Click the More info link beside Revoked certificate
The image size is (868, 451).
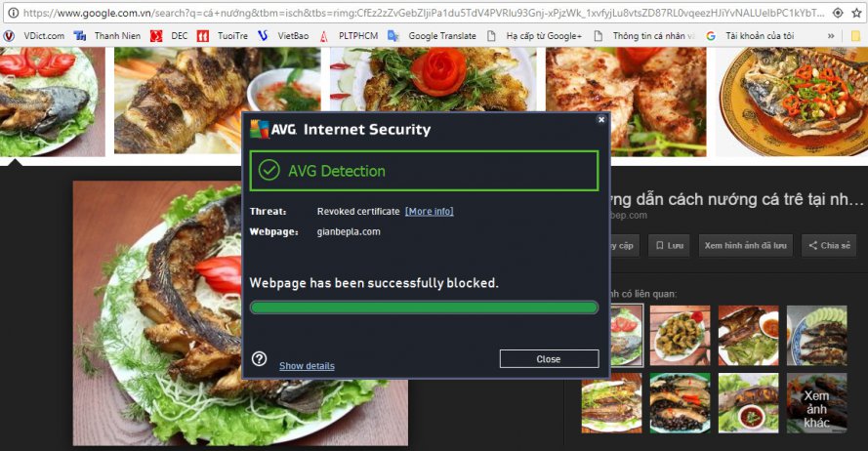429,211
